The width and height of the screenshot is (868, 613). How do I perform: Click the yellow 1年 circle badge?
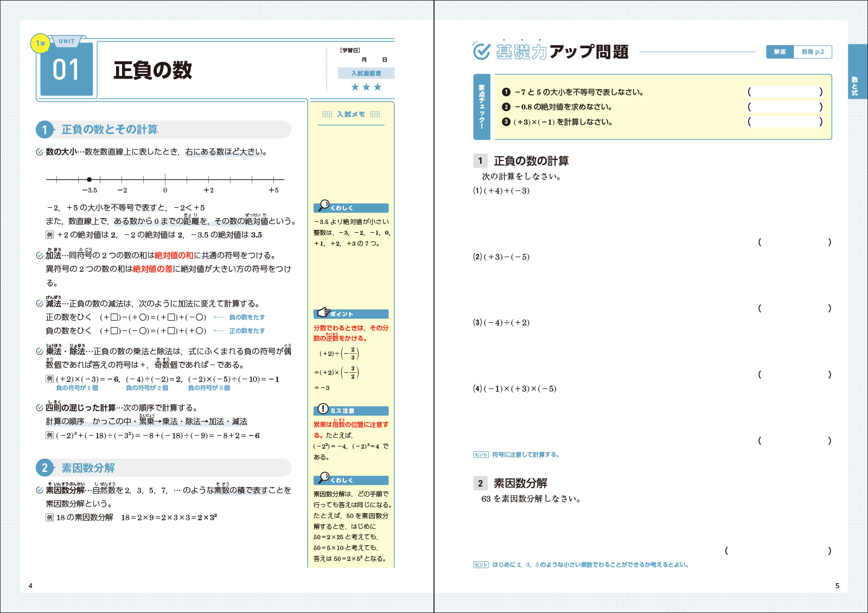pos(41,43)
